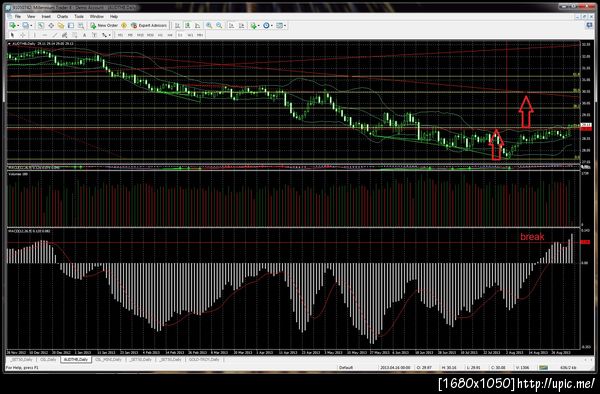Viewport: 600px width, 394px height.
Task: Select the Trendline drawing tool
Action: click(55, 35)
